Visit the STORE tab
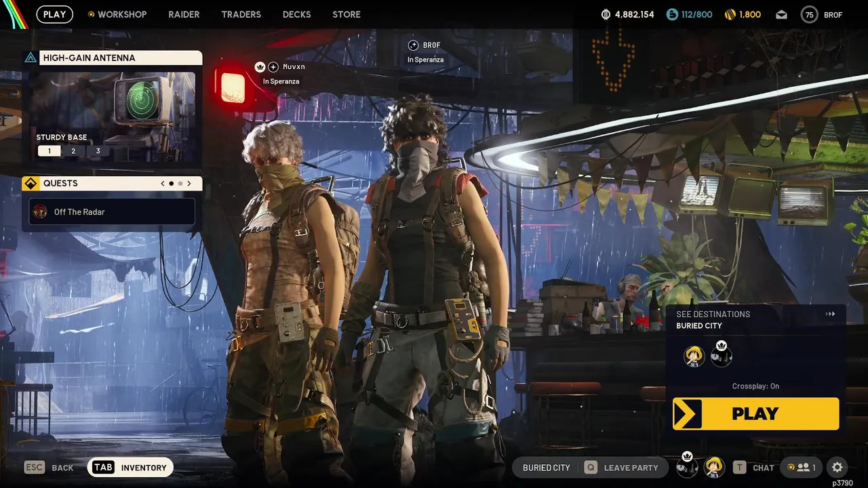This screenshot has width=868, height=488. coord(347,14)
